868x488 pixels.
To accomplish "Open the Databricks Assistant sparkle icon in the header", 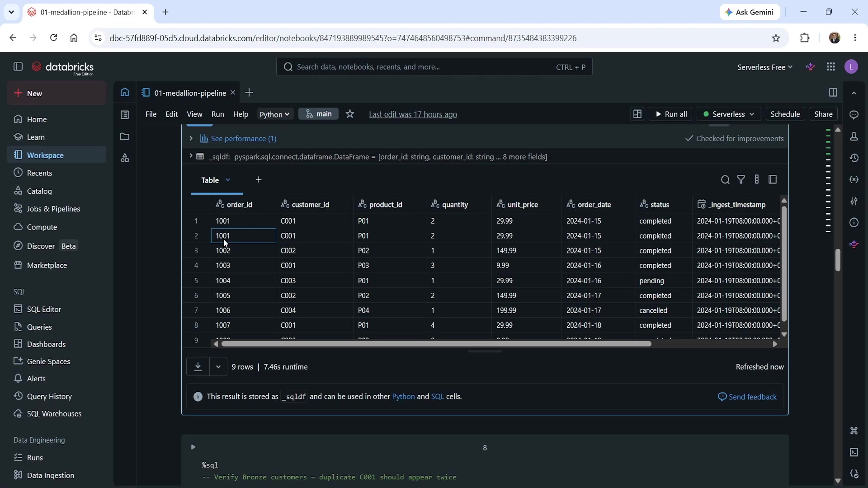I will pos(811,67).
